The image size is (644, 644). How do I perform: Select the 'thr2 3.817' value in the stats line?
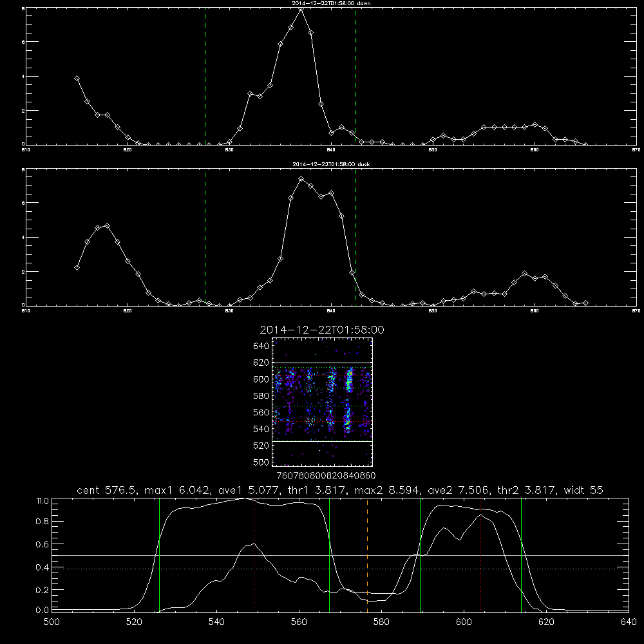pos(526,490)
